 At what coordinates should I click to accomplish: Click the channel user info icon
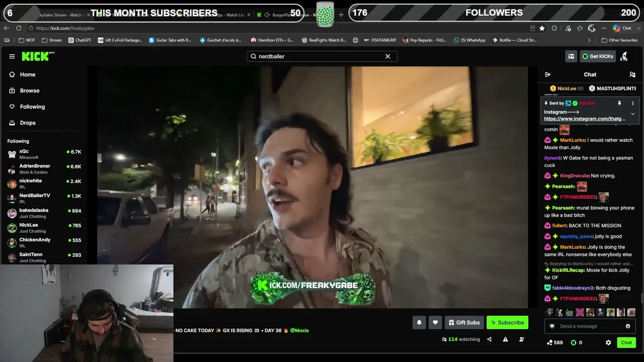[522, 339]
